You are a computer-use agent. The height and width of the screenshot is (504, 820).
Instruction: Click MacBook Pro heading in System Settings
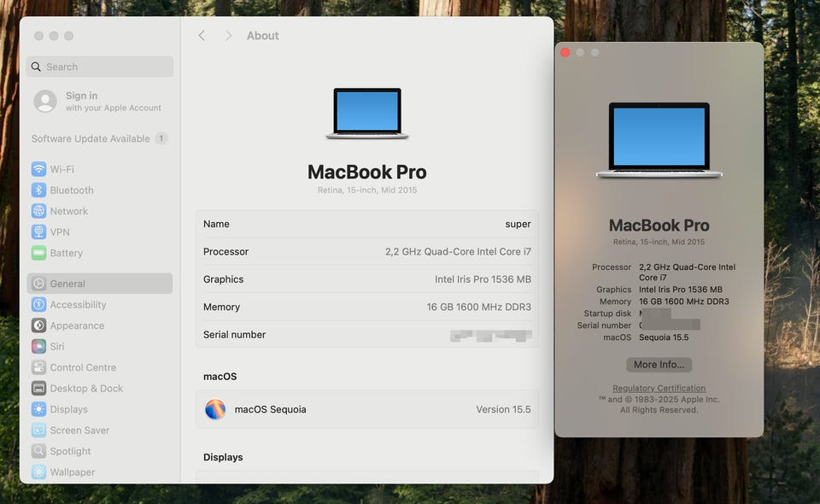[x=367, y=172]
